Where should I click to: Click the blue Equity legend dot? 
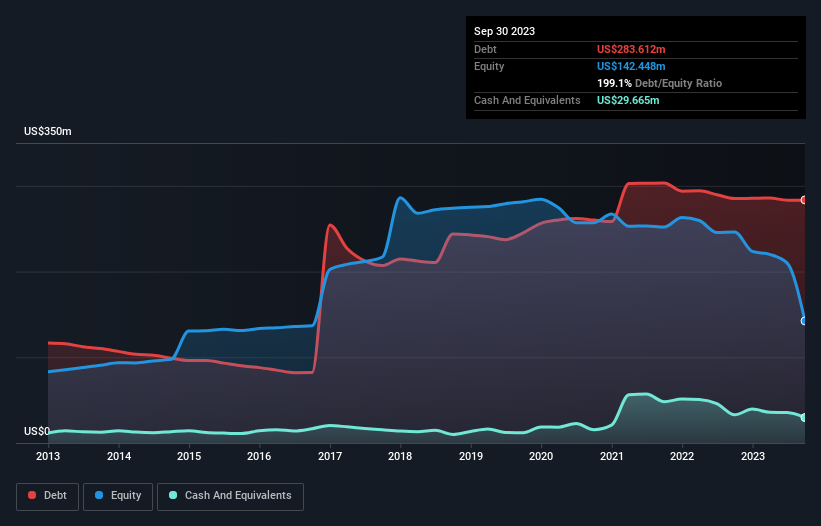pos(99,495)
